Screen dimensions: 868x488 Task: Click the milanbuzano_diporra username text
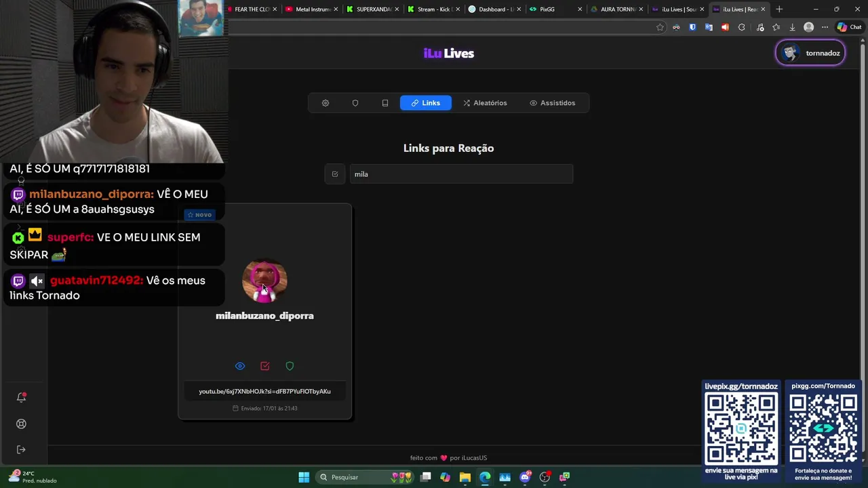pos(264,316)
